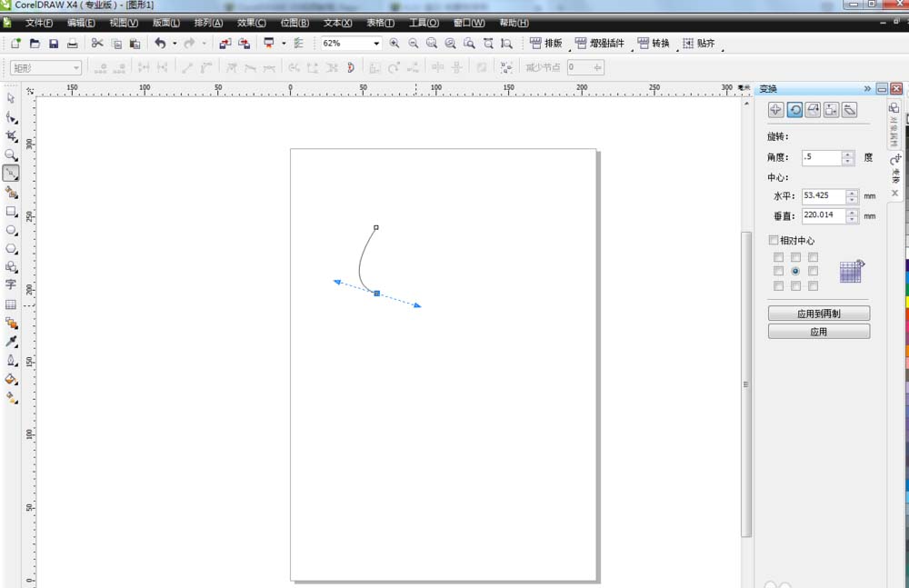Open the Skew transform in the docker

click(x=850, y=110)
